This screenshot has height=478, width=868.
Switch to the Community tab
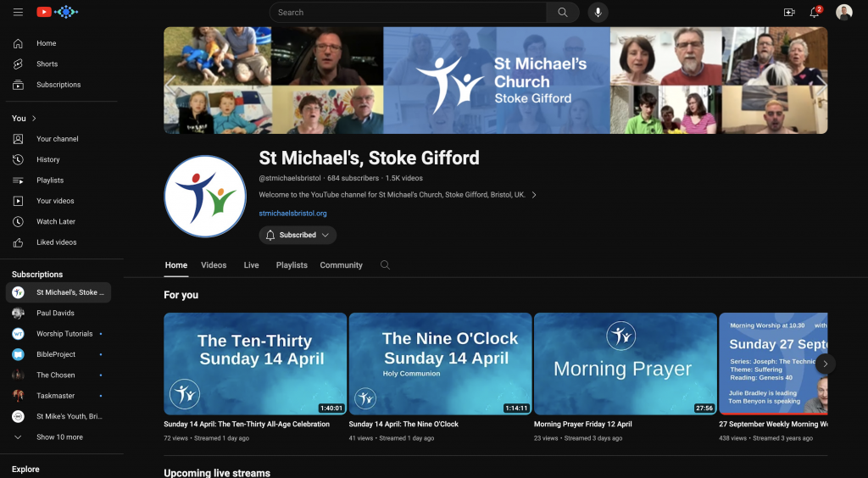coord(341,265)
